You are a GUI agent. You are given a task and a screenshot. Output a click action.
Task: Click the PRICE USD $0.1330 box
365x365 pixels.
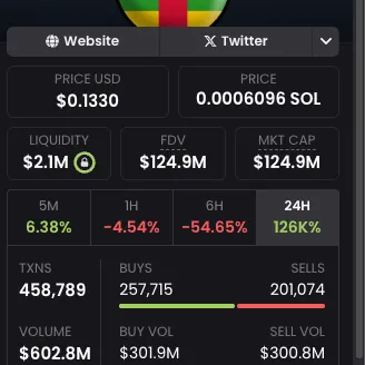(88, 92)
